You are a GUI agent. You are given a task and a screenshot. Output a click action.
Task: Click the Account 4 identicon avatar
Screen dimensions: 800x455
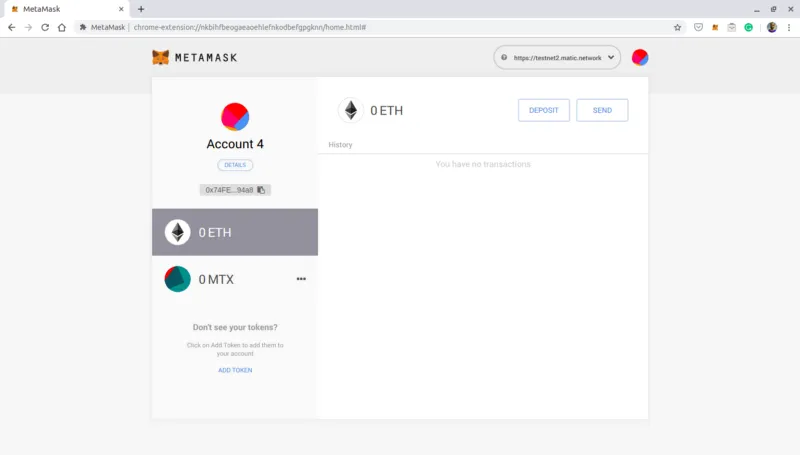[235, 116]
